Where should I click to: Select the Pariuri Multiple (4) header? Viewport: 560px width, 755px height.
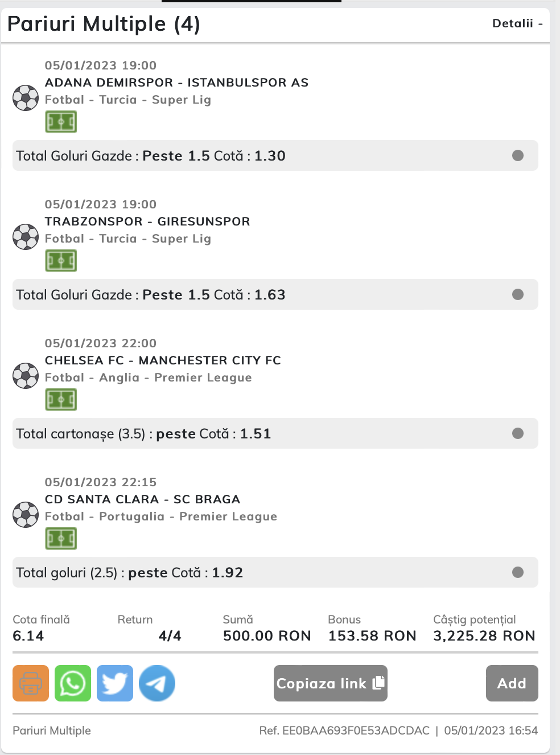pyautogui.click(x=104, y=24)
